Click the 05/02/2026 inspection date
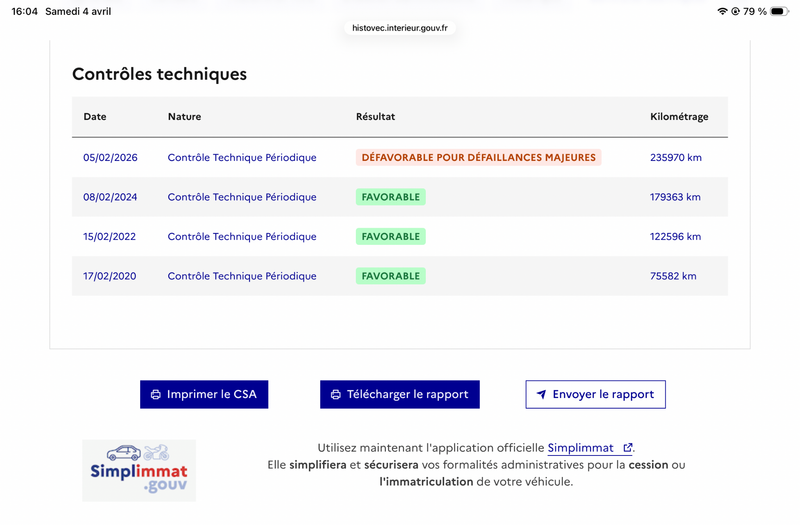The image size is (800, 525). (110, 158)
